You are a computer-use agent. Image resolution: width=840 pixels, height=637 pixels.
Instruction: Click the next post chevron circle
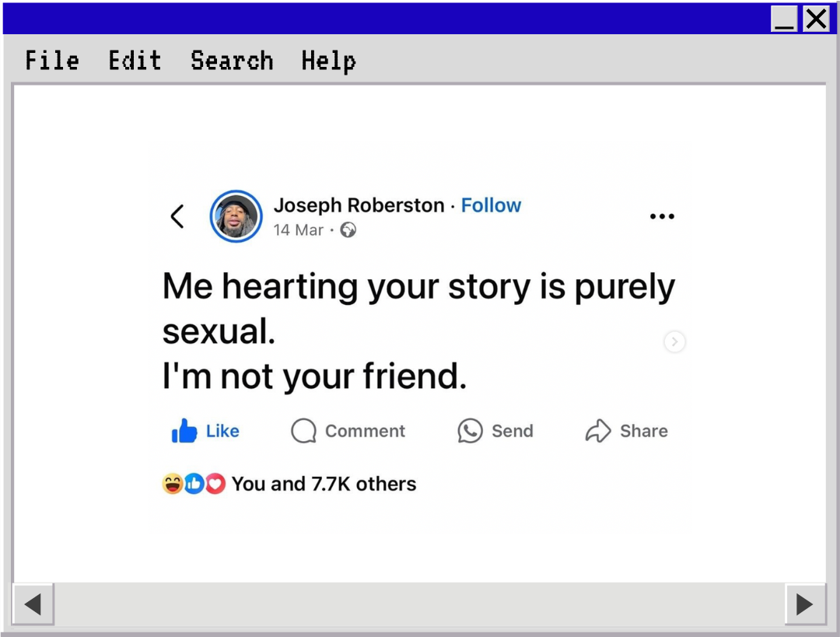tap(674, 341)
